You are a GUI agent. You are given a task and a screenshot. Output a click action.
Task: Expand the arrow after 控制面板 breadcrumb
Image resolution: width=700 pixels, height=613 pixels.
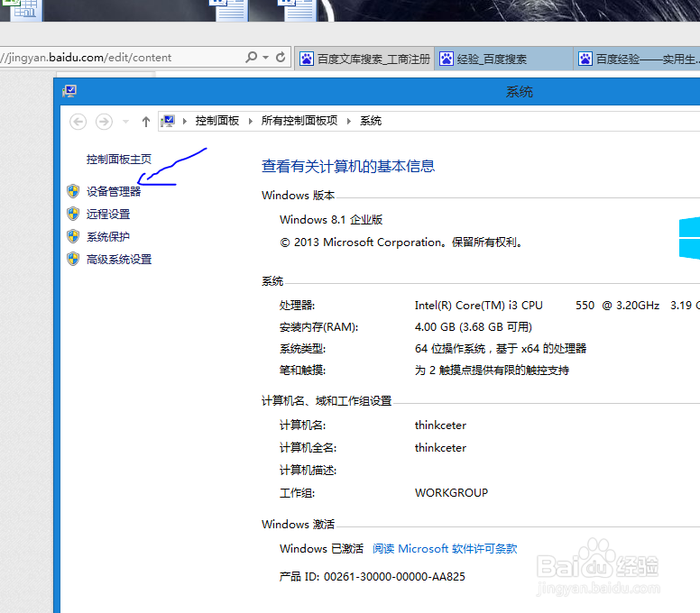point(251,121)
